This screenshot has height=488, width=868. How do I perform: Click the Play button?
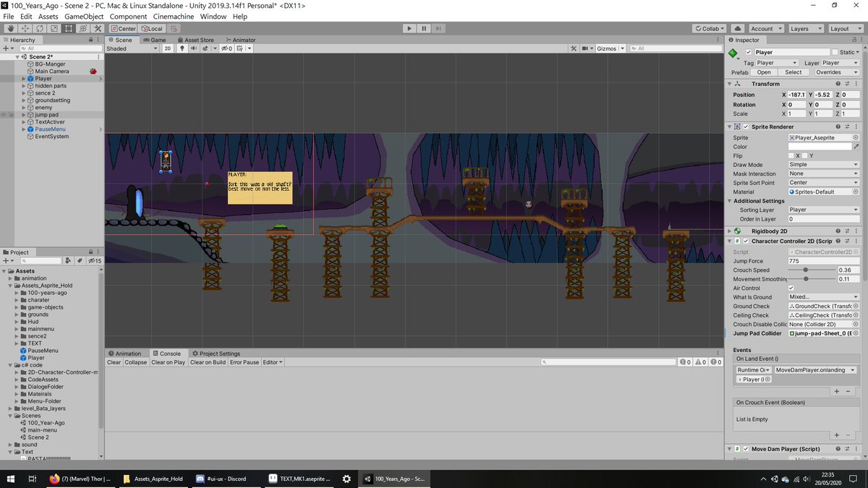409,28
